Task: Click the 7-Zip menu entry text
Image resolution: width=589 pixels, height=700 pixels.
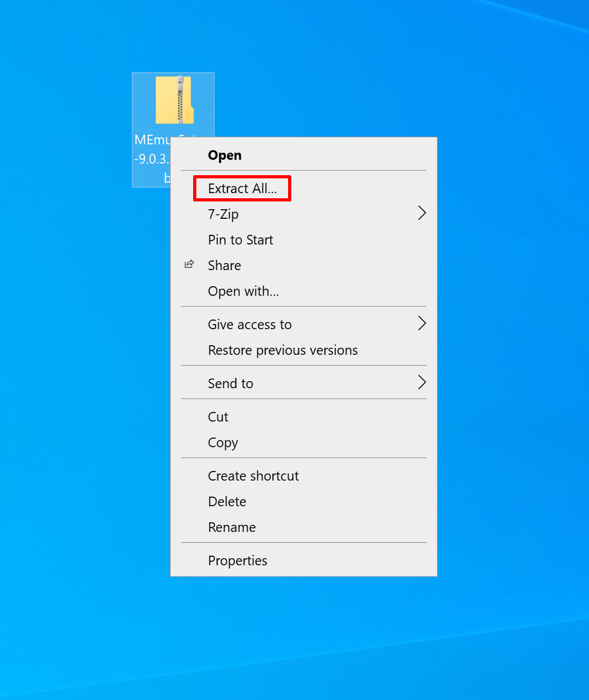Action: click(223, 214)
